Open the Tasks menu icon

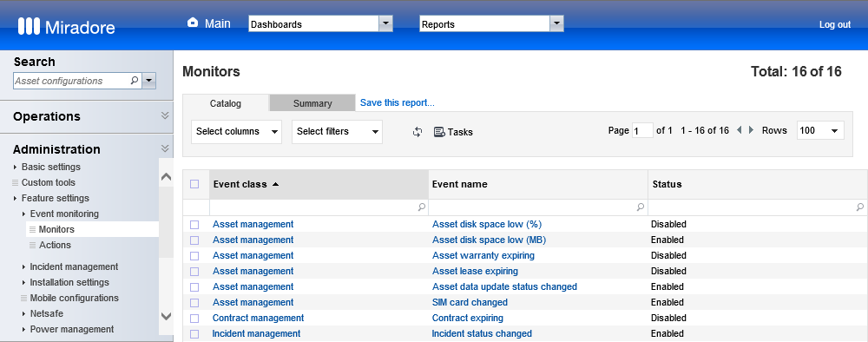[439, 132]
